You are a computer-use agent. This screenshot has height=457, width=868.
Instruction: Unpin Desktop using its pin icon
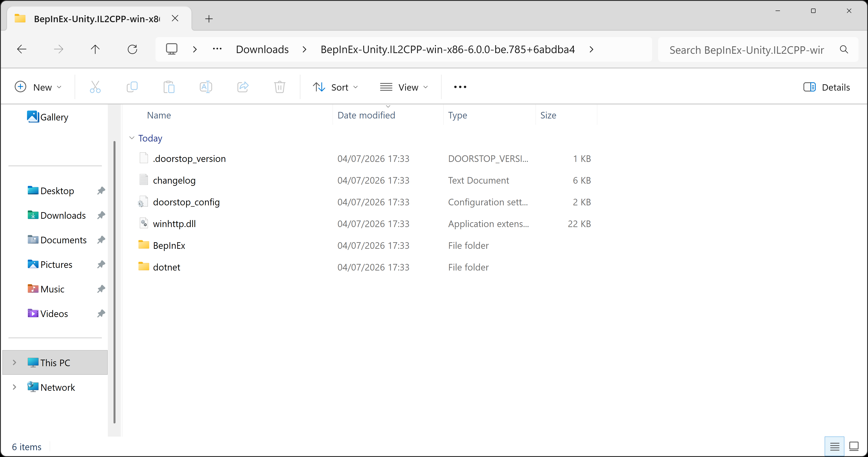[x=101, y=191]
